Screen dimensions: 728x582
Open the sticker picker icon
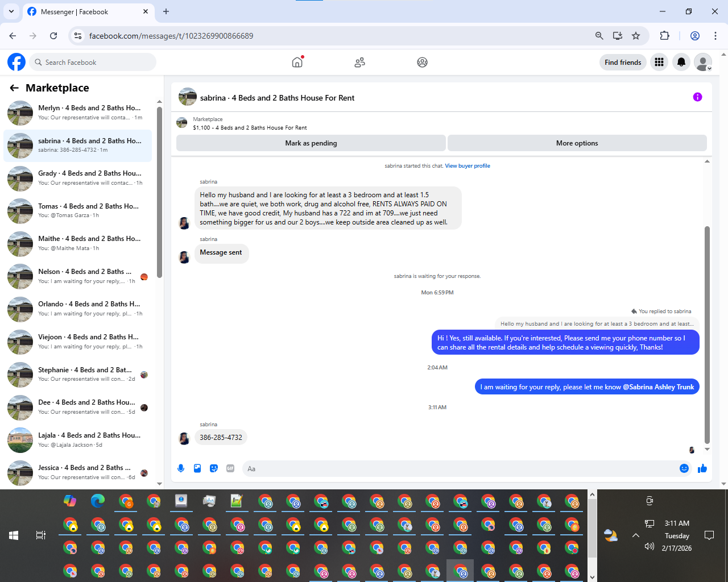[x=214, y=468]
